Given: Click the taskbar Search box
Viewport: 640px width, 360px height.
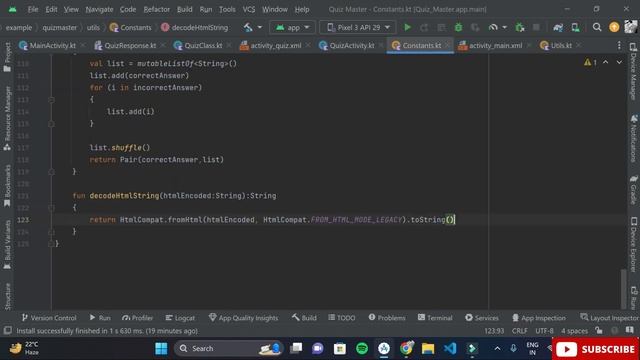Looking at the screenshot, I should (229, 348).
